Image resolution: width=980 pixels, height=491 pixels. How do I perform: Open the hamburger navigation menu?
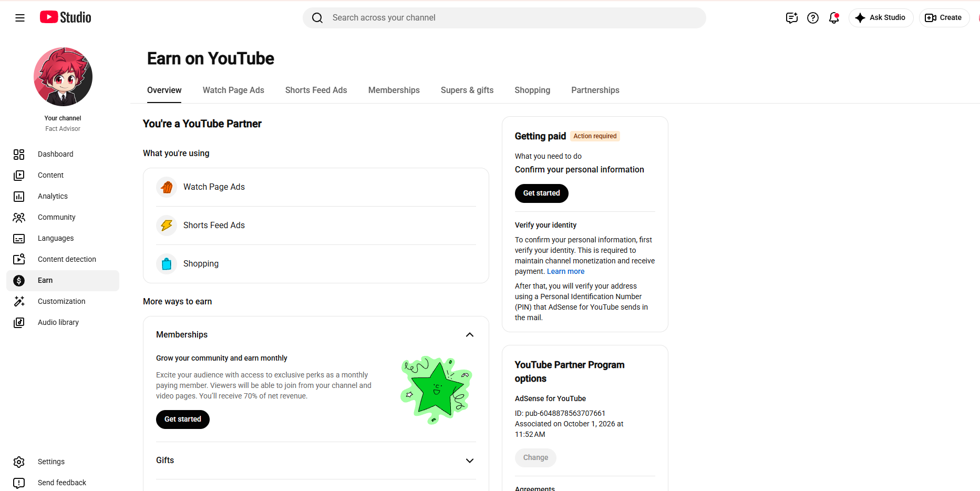pyautogui.click(x=20, y=18)
